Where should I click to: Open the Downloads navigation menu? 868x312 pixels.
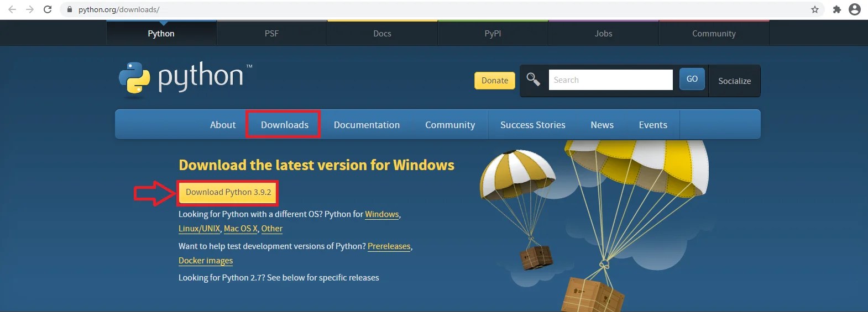point(285,125)
